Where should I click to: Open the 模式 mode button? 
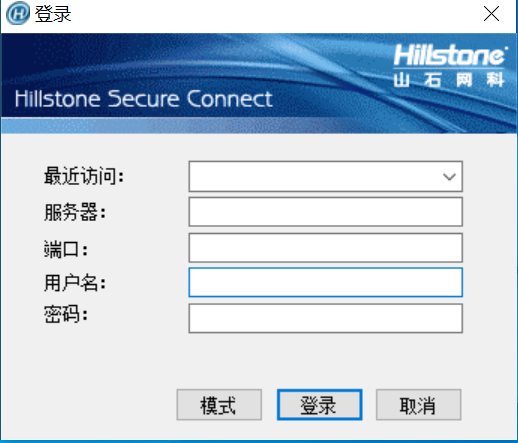(x=219, y=405)
